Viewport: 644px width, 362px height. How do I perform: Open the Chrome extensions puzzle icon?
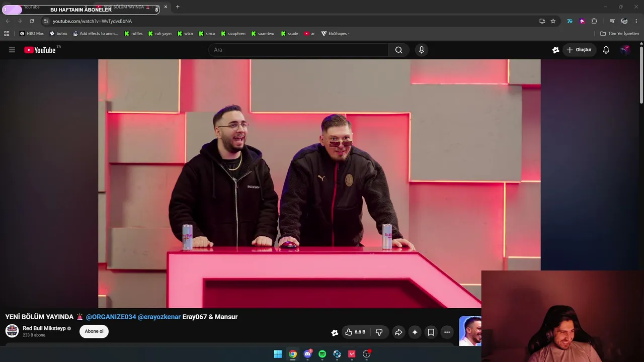pyautogui.click(x=594, y=21)
